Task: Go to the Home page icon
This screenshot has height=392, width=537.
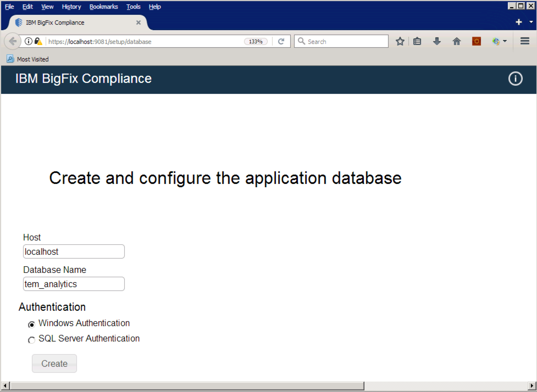Action: [456, 41]
